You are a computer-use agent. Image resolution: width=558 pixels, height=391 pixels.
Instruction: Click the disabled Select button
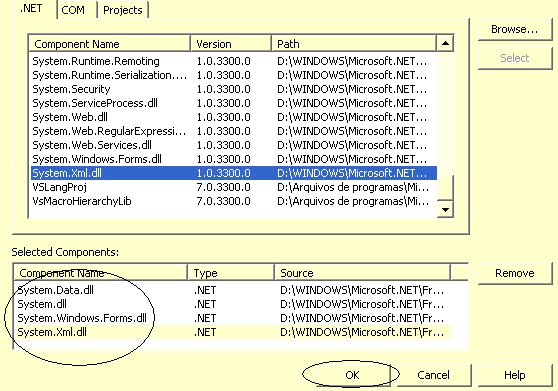point(514,58)
